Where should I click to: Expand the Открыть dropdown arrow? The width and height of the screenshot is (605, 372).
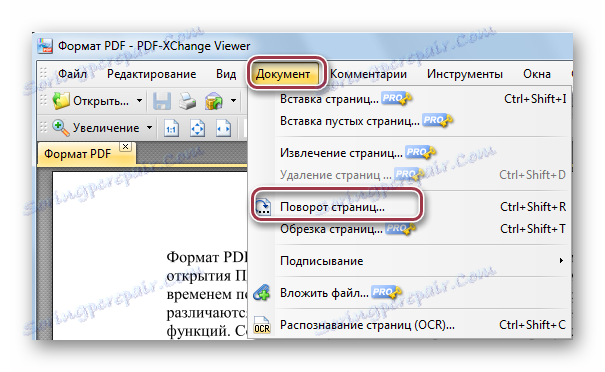[x=139, y=101]
